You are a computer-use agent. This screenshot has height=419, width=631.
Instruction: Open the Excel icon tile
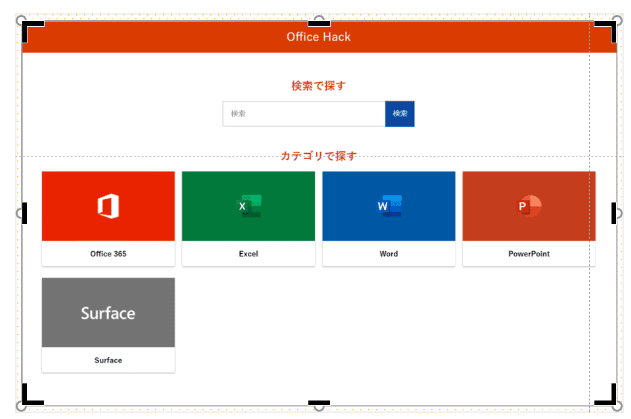tap(248, 206)
